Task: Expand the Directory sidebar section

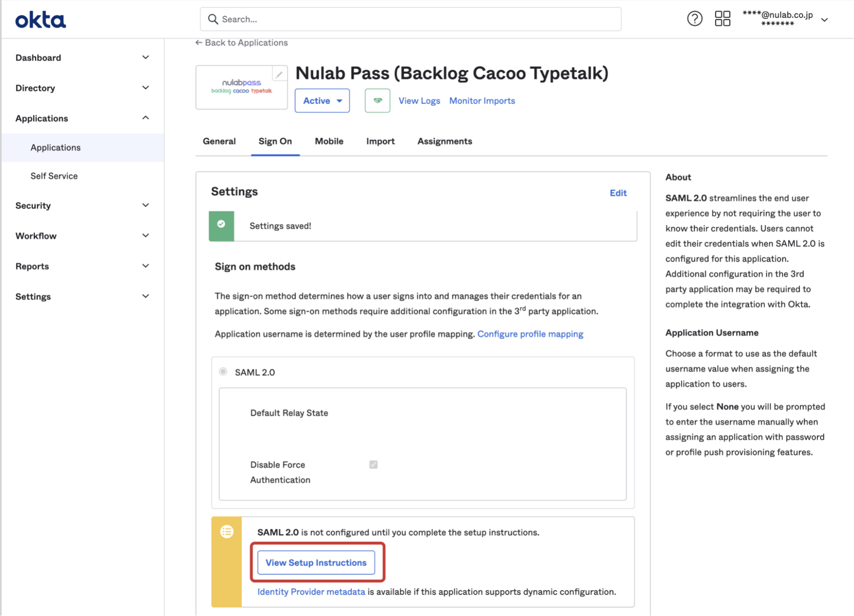Action: [82, 88]
